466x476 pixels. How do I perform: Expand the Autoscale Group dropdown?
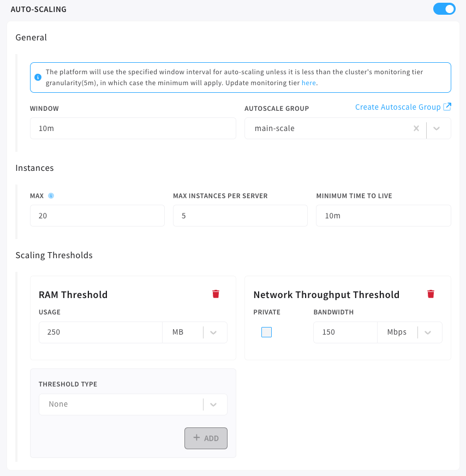point(437,128)
